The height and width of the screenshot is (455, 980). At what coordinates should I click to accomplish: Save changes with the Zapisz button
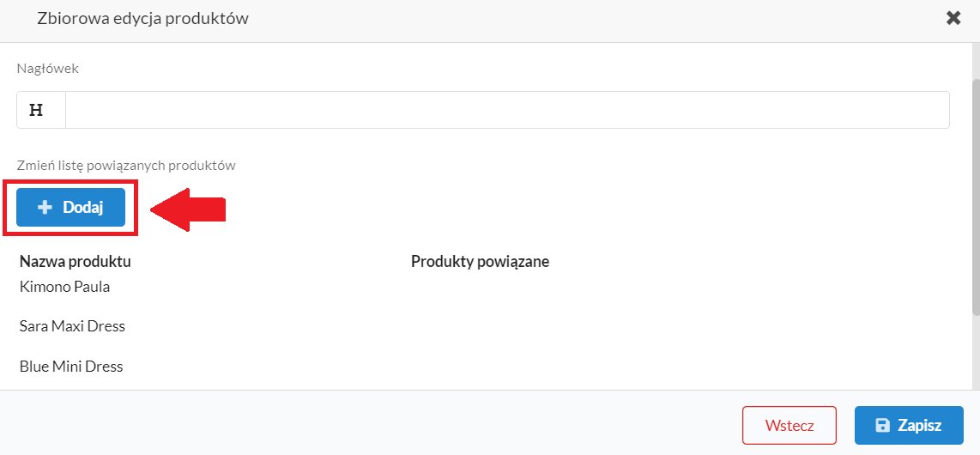click(909, 426)
